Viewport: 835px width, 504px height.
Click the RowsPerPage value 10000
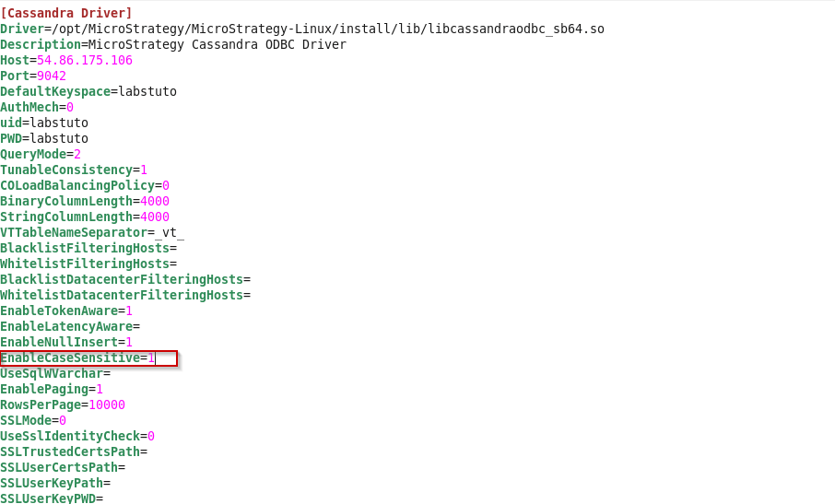point(107,404)
